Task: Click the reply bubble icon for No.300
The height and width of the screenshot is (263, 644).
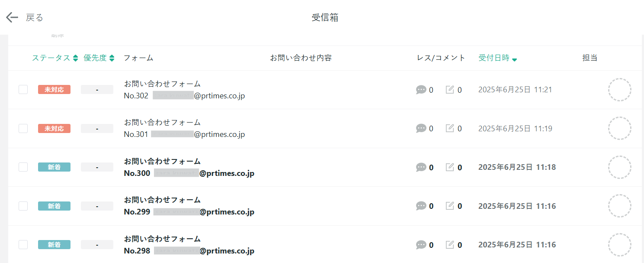Action: 421,167
